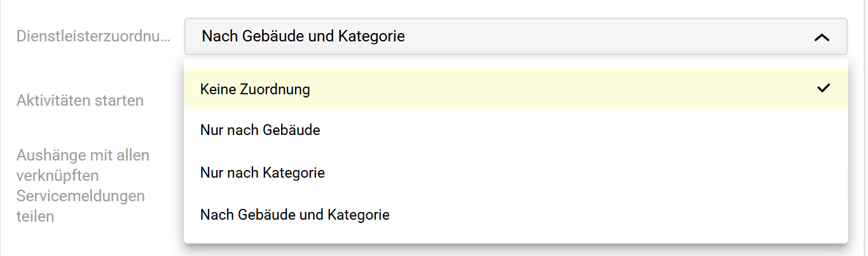Click the checkmark icon beside Keine Zuordnung
868x256 pixels.
[824, 89]
